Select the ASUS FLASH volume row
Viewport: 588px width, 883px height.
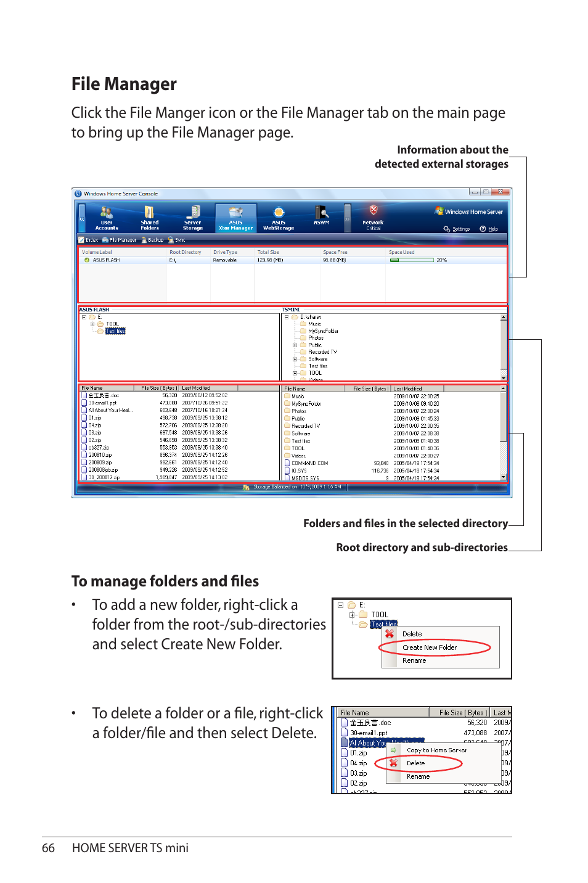(293, 260)
